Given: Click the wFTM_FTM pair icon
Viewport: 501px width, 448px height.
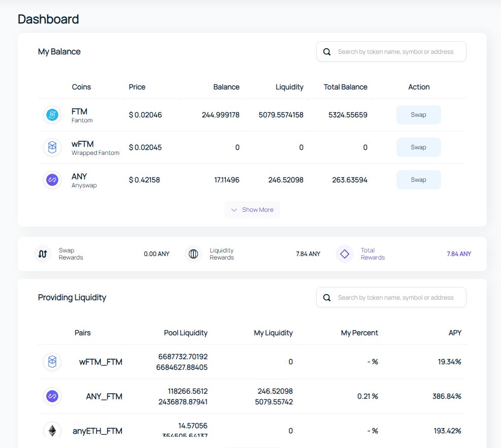Looking at the screenshot, I should point(52,362).
